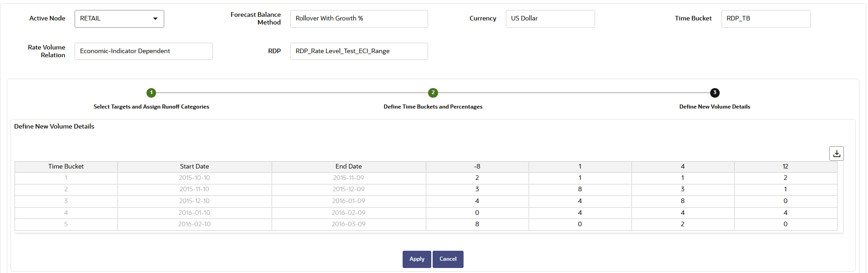Open the Active Node dropdown
Screen dimensions: 868x273
[x=119, y=19]
